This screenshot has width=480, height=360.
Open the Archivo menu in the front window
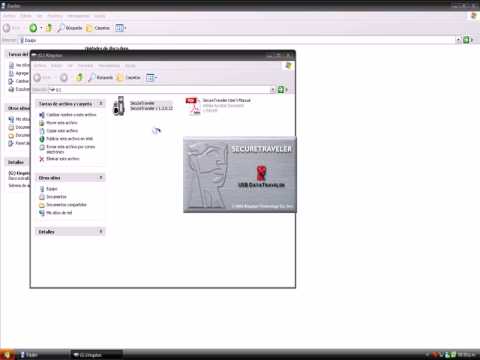point(40,66)
